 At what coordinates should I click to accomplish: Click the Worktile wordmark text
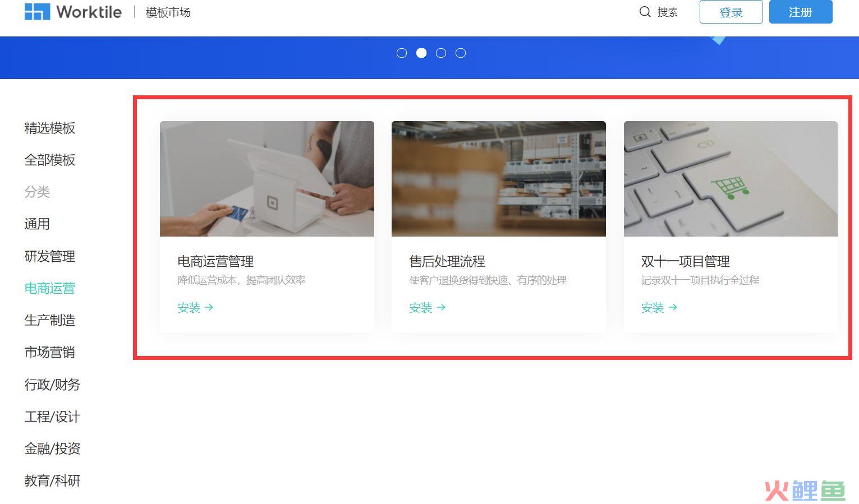coord(89,12)
